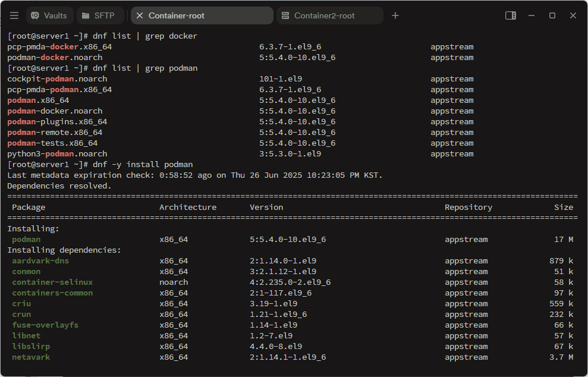588x377 pixels.
Task: Click the 'Installing:' line
Action: (x=33, y=228)
